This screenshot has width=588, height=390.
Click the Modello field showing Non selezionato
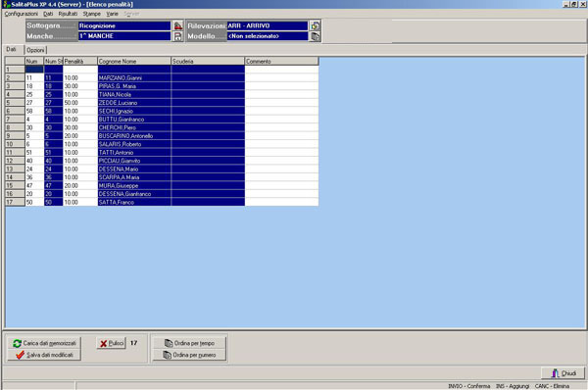coord(268,36)
